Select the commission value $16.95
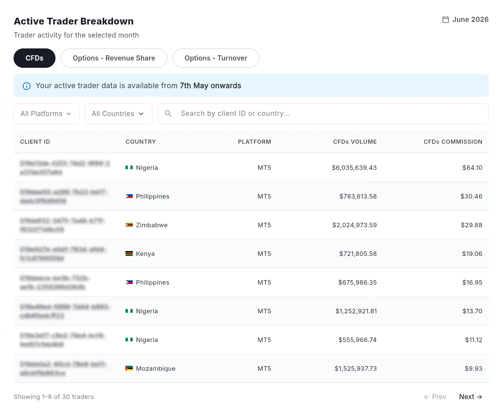The width and height of the screenshot is (504, 420). coord(472,283)
